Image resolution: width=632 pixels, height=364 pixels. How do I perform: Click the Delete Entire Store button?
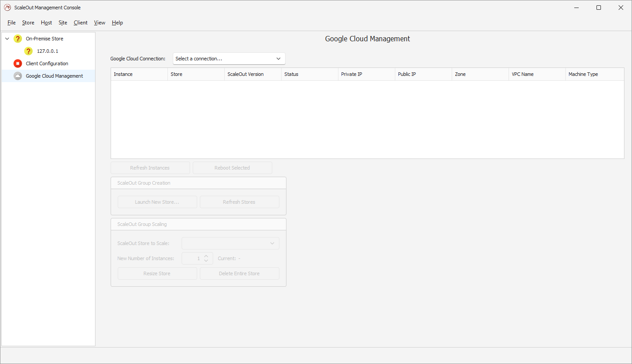point(239,273)
